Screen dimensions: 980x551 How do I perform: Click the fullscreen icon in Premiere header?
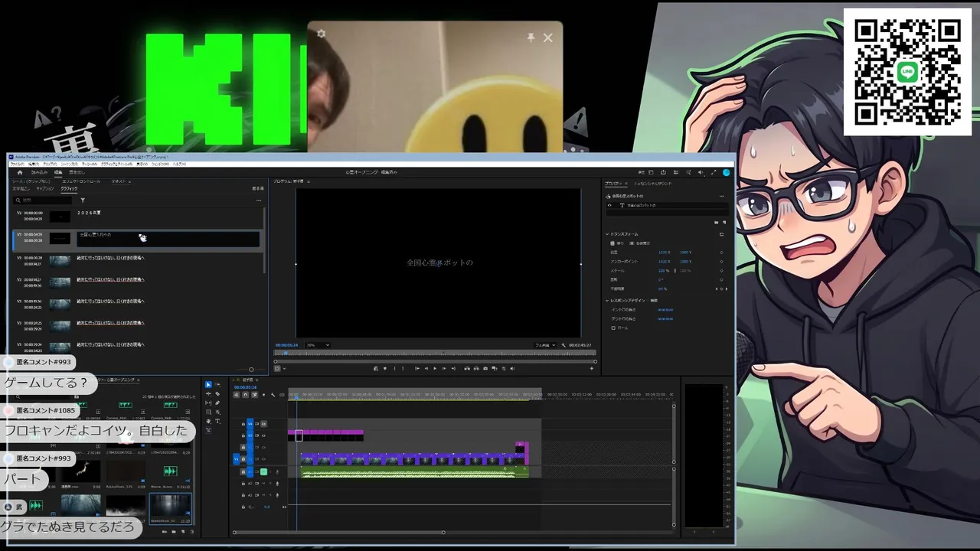[714, 172]
